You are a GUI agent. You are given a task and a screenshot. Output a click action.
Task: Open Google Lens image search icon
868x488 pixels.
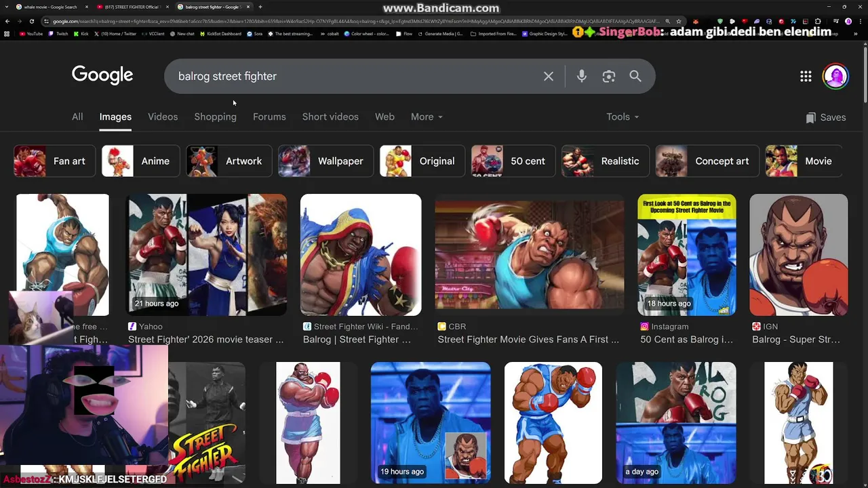tap(608, 77)
